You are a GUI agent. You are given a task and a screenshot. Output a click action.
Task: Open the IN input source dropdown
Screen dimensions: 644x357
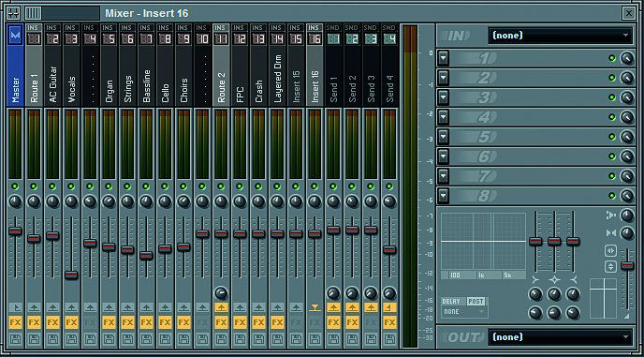(560, 36)
